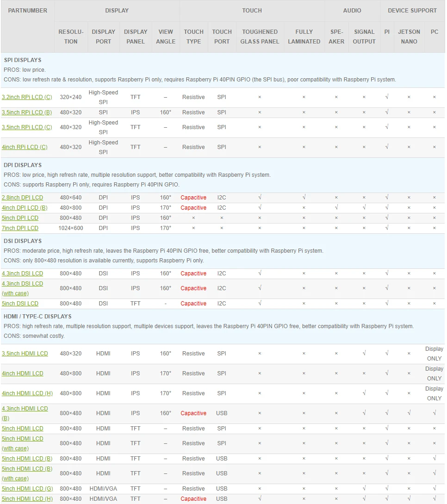The width and height of the screenshot is (447, 504).
Task: Open the 5inch HDMI LCD (G) link
Action: [x=27, y=489]
